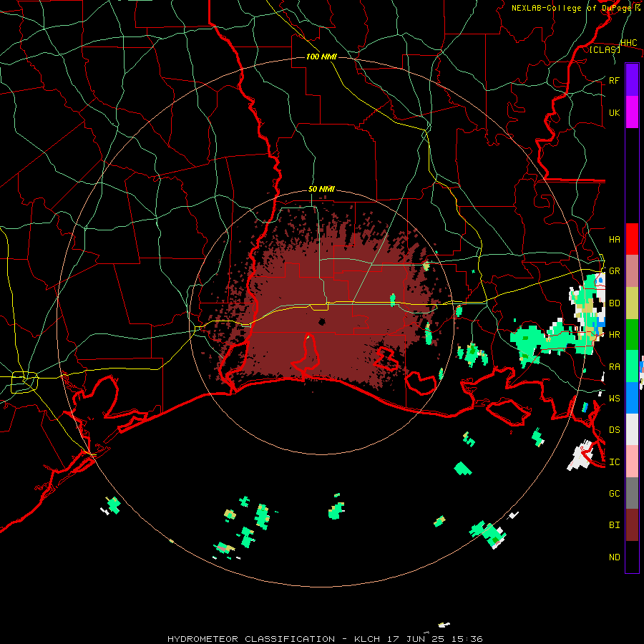Click the DS legend label
Viewport: 644px width, 644px height.
point(614,430)
